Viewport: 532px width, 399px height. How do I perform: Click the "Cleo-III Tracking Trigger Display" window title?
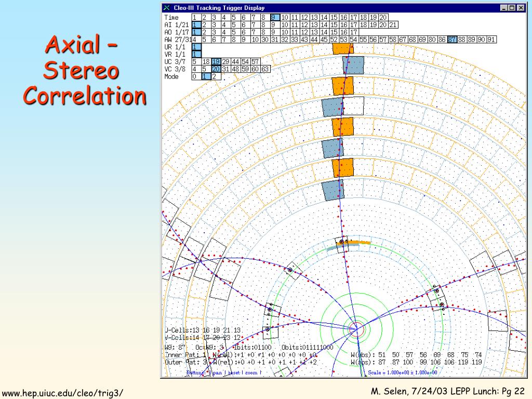tap(219, 8)
